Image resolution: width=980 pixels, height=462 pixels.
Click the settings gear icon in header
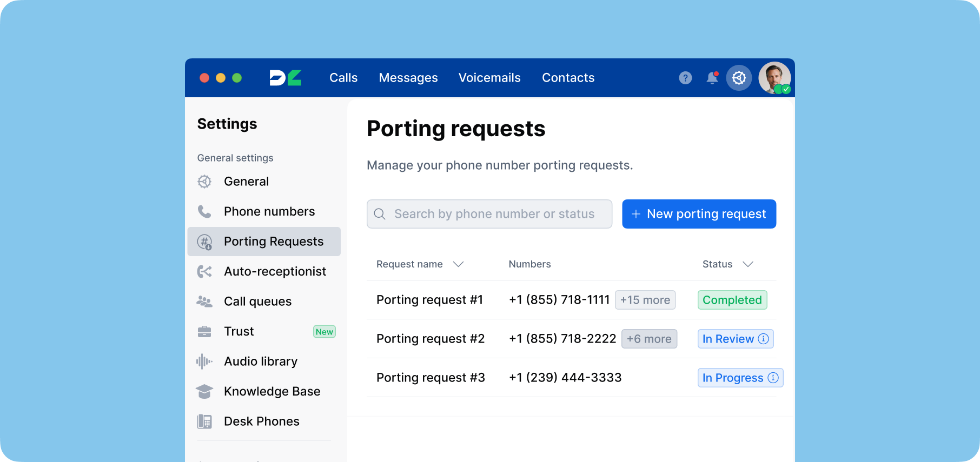[x=739, y=78]
